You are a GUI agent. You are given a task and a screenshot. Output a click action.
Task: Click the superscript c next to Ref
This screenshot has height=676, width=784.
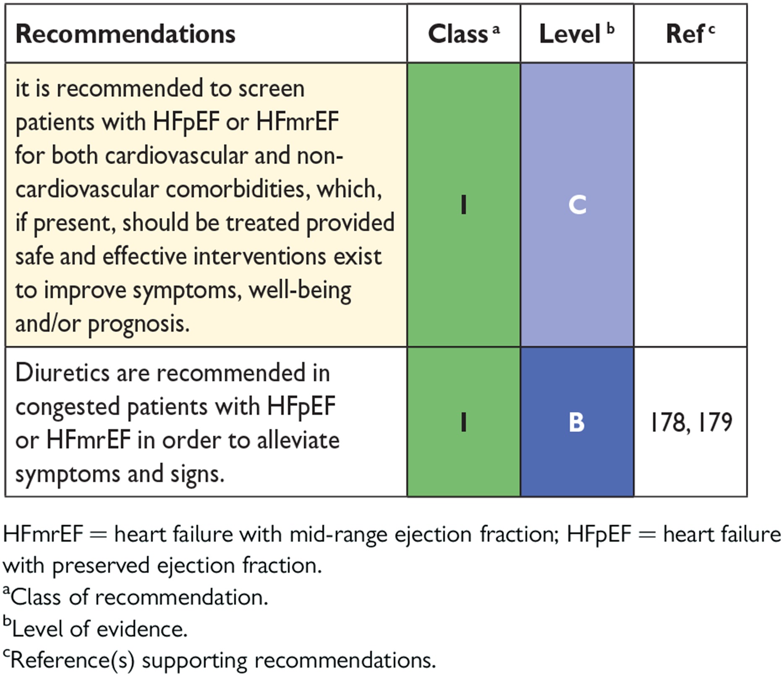(x=711, y=29)
